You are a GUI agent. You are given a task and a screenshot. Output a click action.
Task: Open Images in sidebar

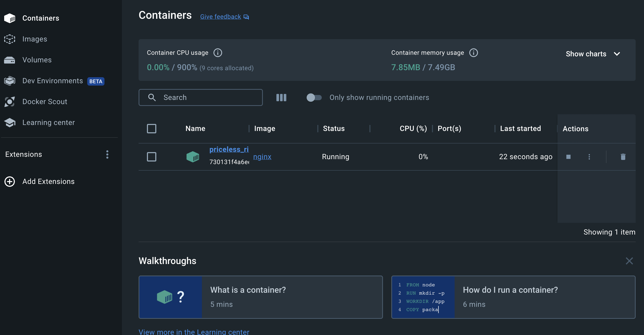pos(35,39)
